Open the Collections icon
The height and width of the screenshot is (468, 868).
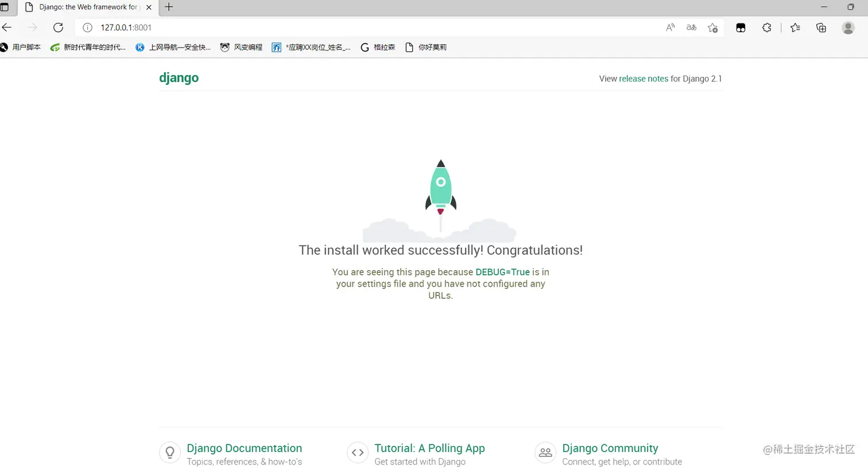tap(821, 28)
